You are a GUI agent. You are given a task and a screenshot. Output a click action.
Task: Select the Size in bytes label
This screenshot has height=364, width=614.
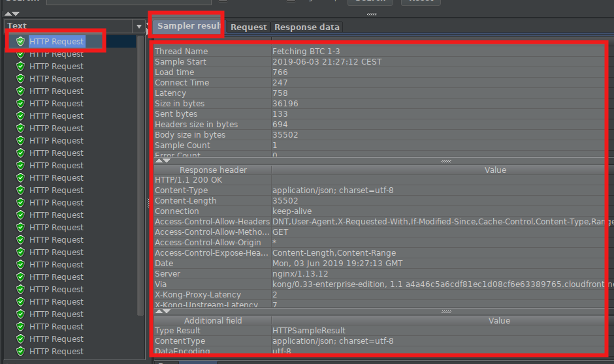[180, 104]
